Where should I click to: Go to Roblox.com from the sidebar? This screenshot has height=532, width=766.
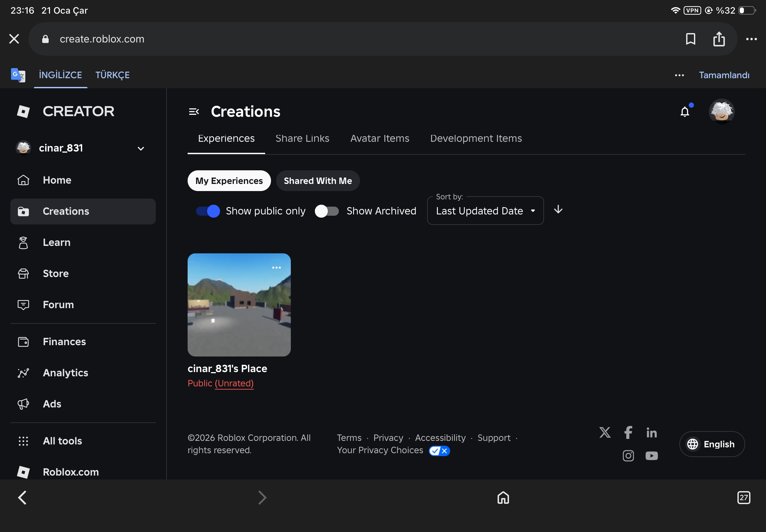point(83,472)
